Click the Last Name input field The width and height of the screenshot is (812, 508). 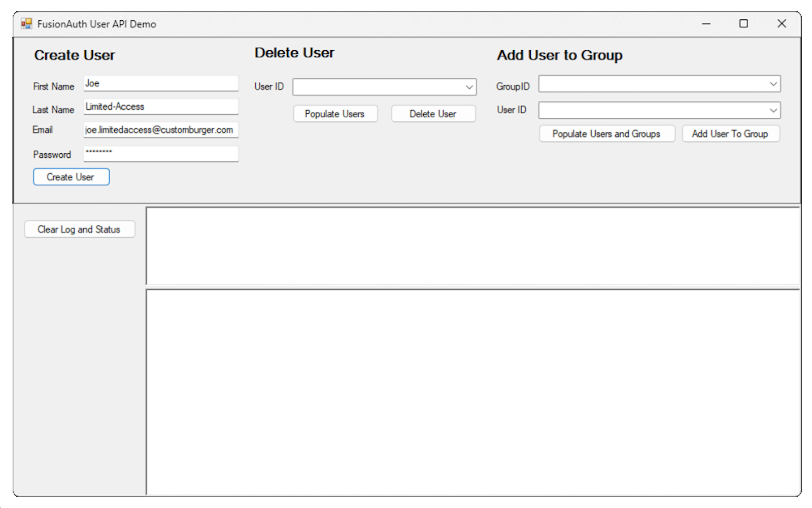[x=161, y=107]
